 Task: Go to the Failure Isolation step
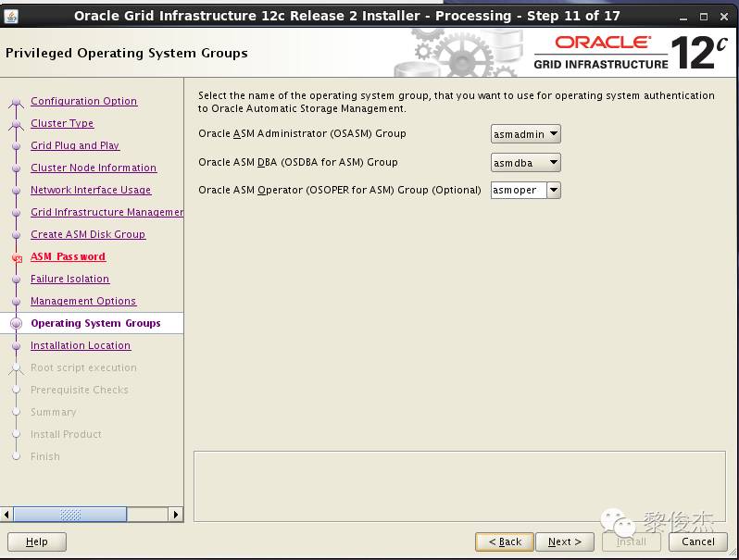[x=69, y=279]
